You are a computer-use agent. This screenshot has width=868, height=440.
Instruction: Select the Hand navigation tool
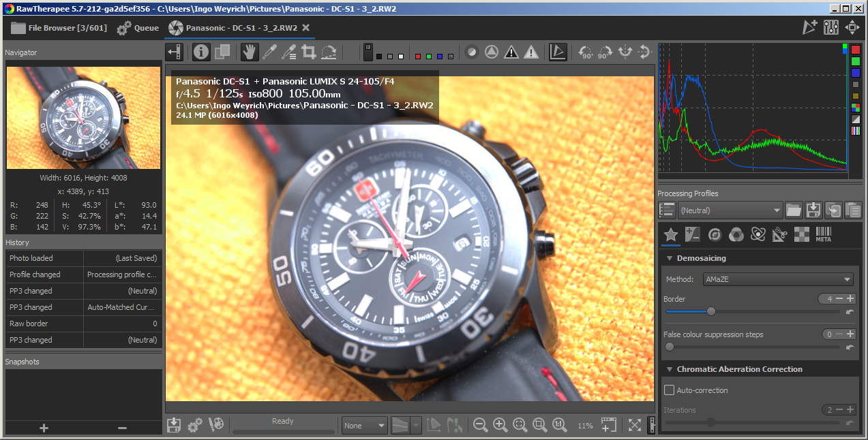pos(250,52)
